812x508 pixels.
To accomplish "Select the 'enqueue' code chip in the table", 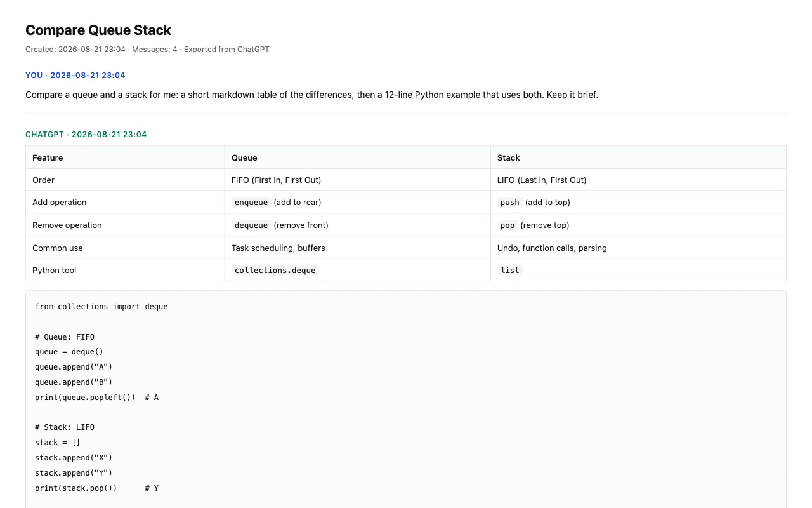I will point(251,203).
